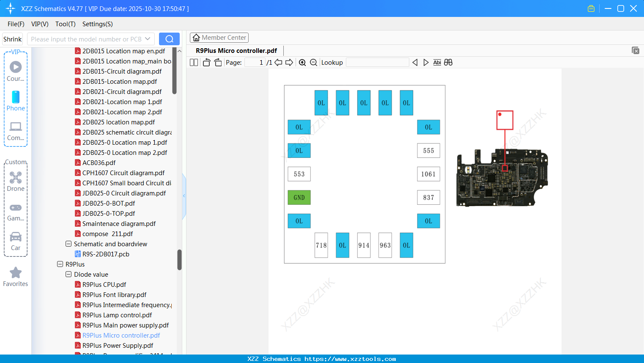Open R9Plus CPU.pdf
The image size is (644, 363).
(x=104, y=285)
